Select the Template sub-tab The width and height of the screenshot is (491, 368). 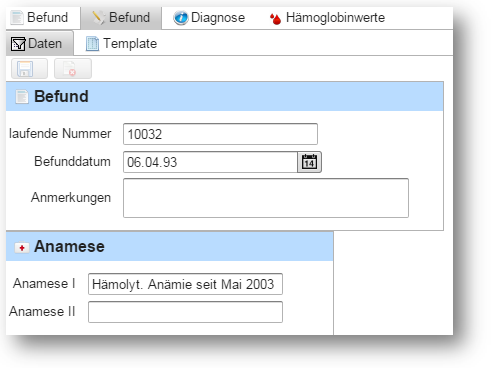pos(122,44)
